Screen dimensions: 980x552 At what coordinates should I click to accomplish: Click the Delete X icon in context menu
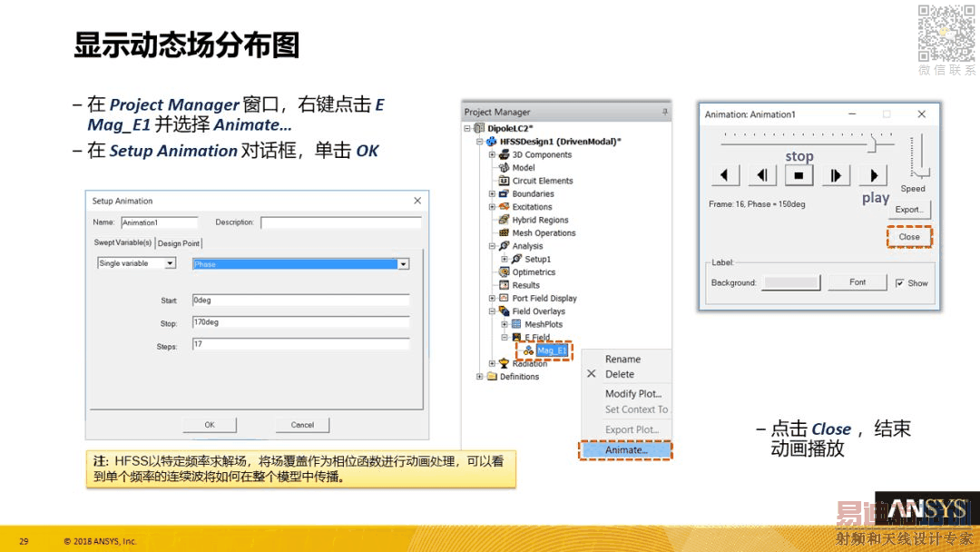tap(592, 374)
